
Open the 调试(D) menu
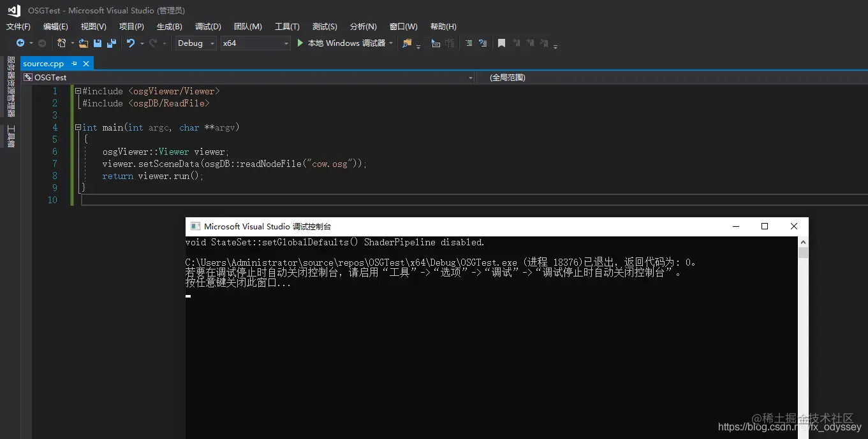(x=208, y=26)
